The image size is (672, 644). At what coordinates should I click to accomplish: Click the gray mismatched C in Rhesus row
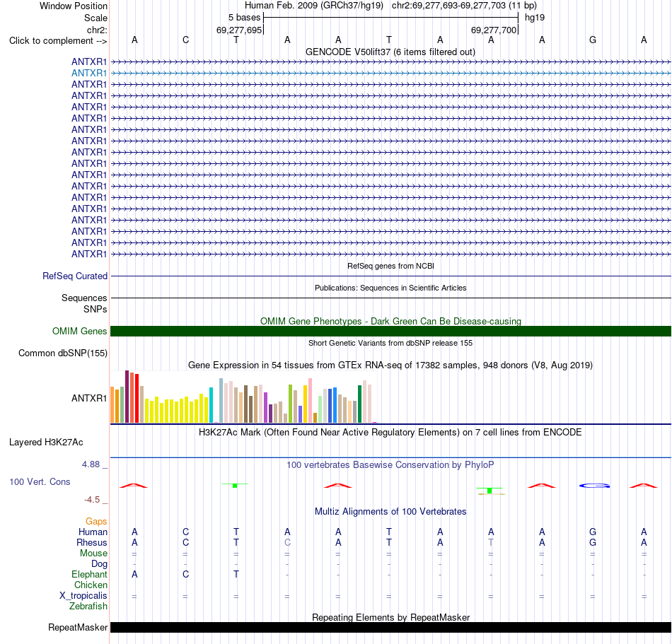[x=287, y=542]
